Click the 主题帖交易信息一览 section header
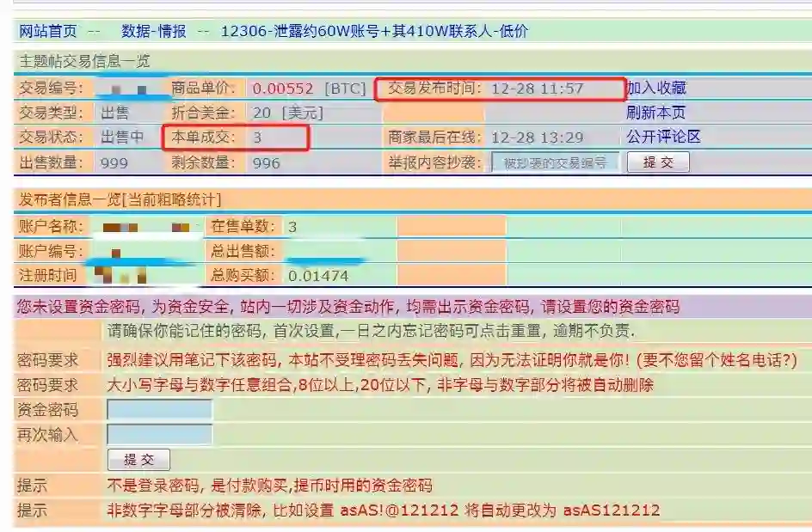812x532 pixels. 84,62
